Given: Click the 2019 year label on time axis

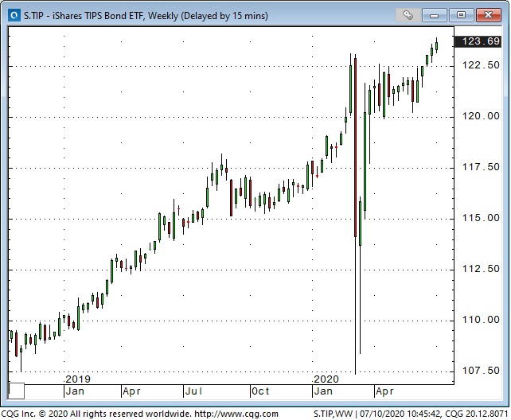Looking at the screenshot, I should [77, 379].
